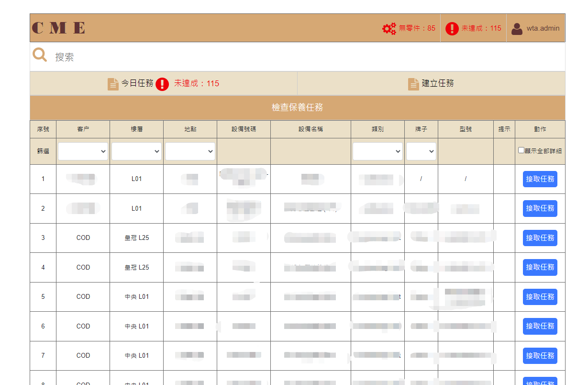Click 接取任務 button for row 3
Image resolution: width=588 pixels, height=385 pixels.
point(540,238)
